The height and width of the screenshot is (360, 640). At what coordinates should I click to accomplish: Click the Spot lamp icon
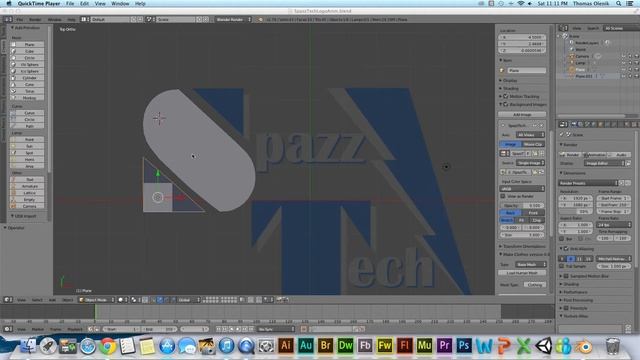13,153
